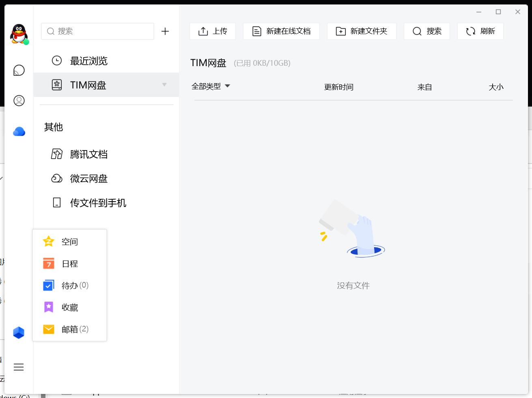Viewport: 532px width, 398px height.
Task: Click the purple bookmark 收藏 icon
Action: click(x=49, y=307)
